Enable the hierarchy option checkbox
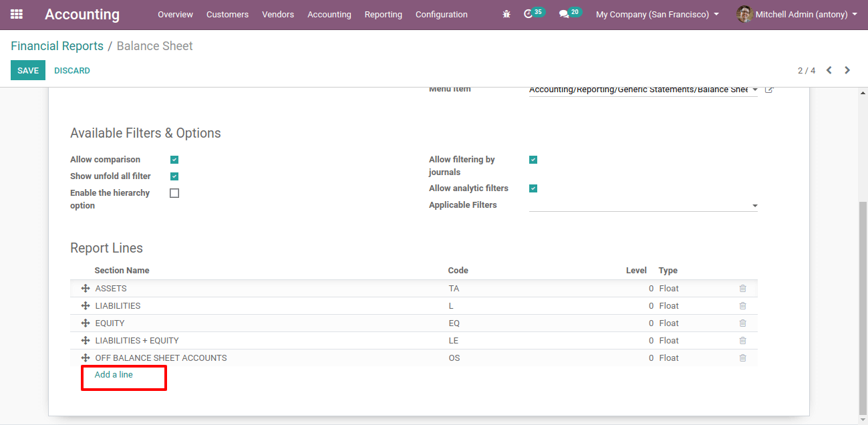This screenshot has width=868, height=425. (174, 193)
